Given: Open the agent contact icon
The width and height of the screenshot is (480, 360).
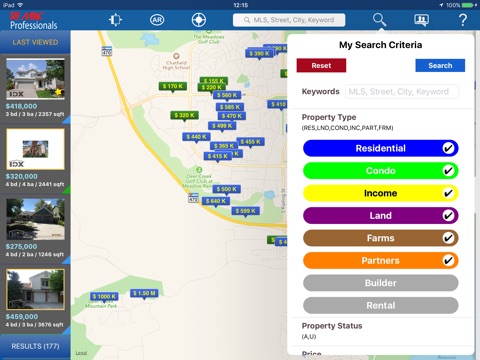Looking at the screenshot, I should [x=421, y=20].
